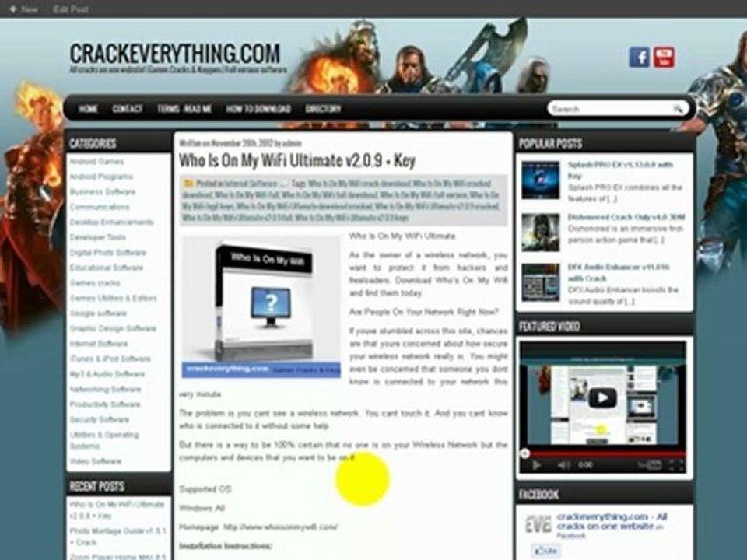Click the Facebook widget page avatar

[x=538, y=524]
